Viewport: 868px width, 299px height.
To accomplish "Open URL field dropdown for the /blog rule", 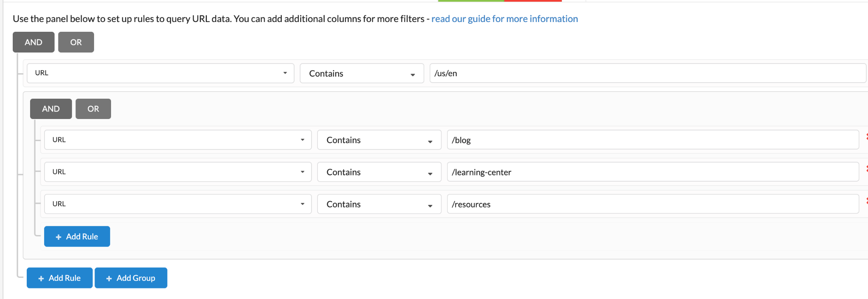I will tap(178, 140).
